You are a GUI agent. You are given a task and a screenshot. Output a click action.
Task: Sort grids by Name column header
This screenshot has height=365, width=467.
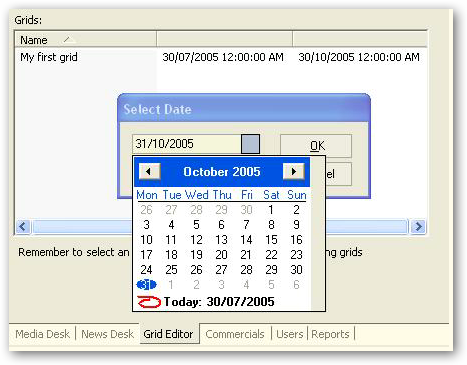(85, 40)
